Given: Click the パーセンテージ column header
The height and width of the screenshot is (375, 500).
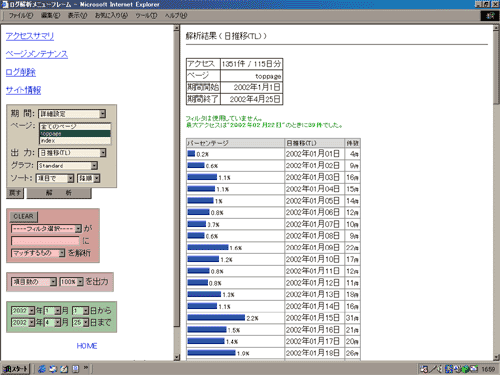Looking at the screenshot, I should point(235,143).
